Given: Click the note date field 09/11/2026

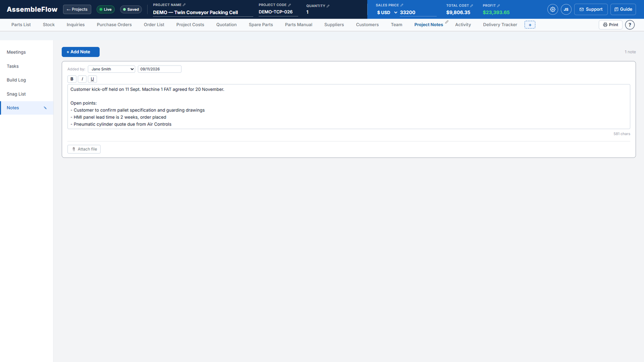Looking at the screenshot, I should [159, 69].
